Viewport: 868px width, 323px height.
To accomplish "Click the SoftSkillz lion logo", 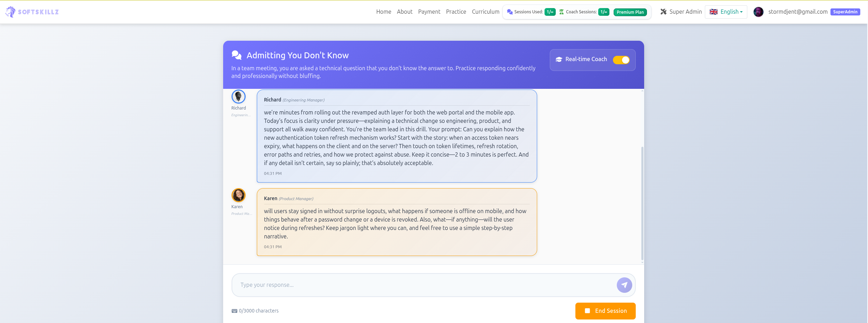I will tap(11, 12).
